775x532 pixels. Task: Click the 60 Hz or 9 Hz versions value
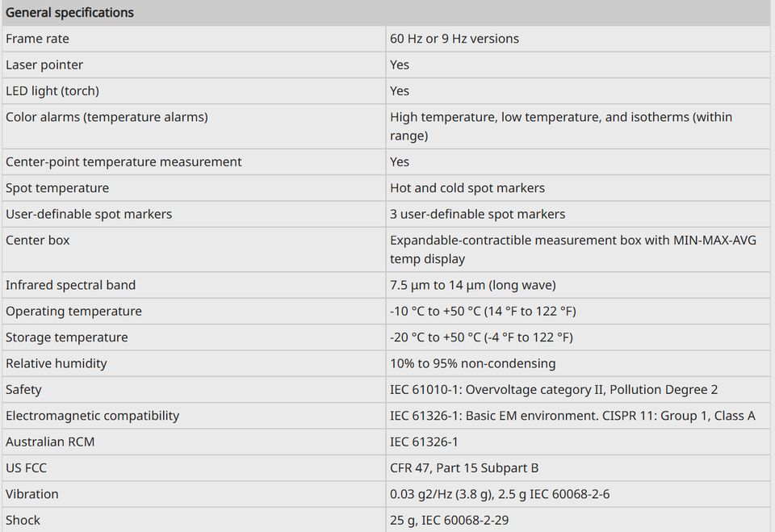click(x=455, y=39)
